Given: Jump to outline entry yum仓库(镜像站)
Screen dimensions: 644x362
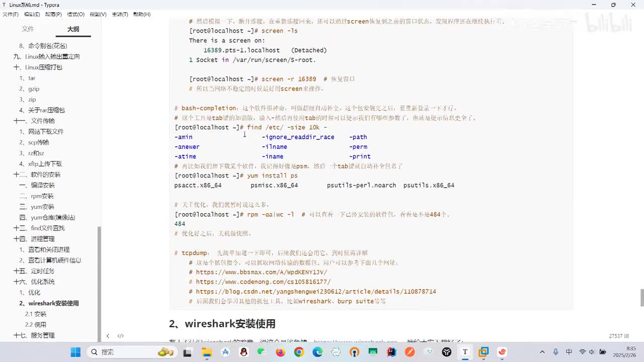Looking at the screenshot, I should [x=47, y=217].
